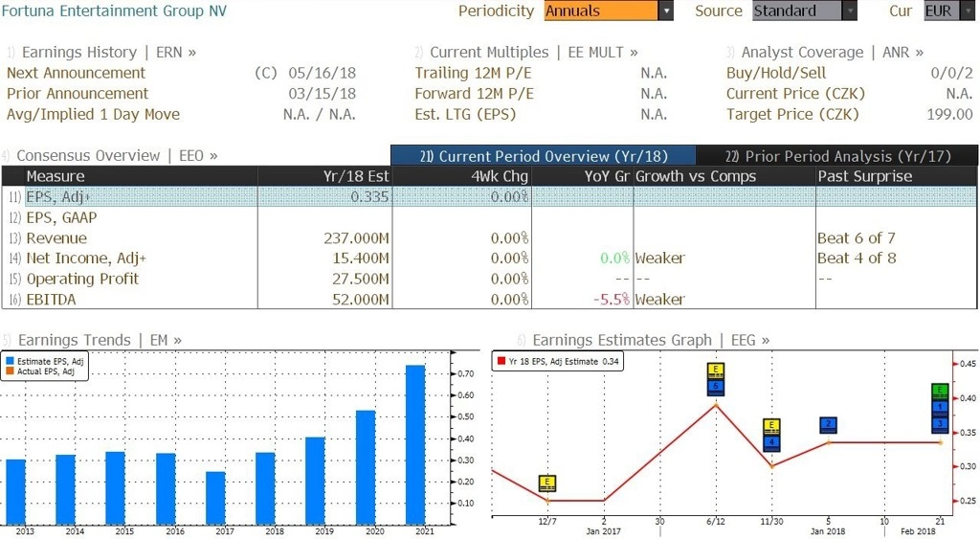Switch to Prior Period Analysis (Yr/17) tab

pos(837,156)
